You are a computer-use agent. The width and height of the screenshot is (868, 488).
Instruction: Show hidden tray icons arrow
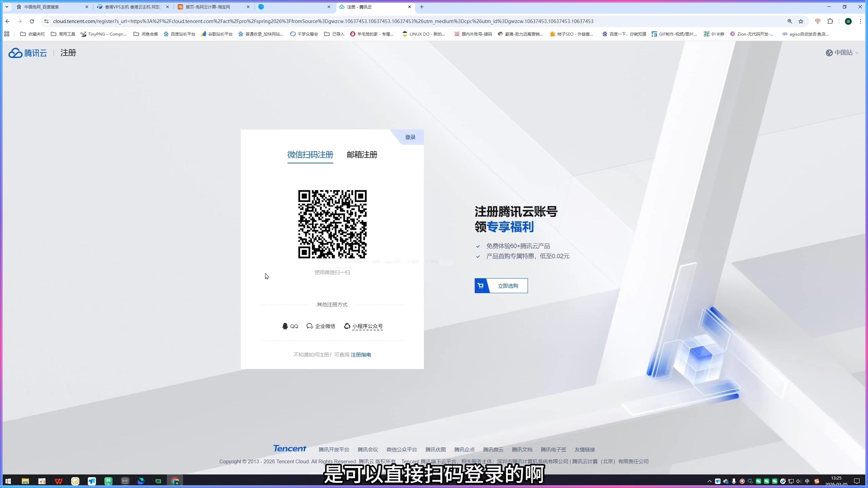point(709,481)
